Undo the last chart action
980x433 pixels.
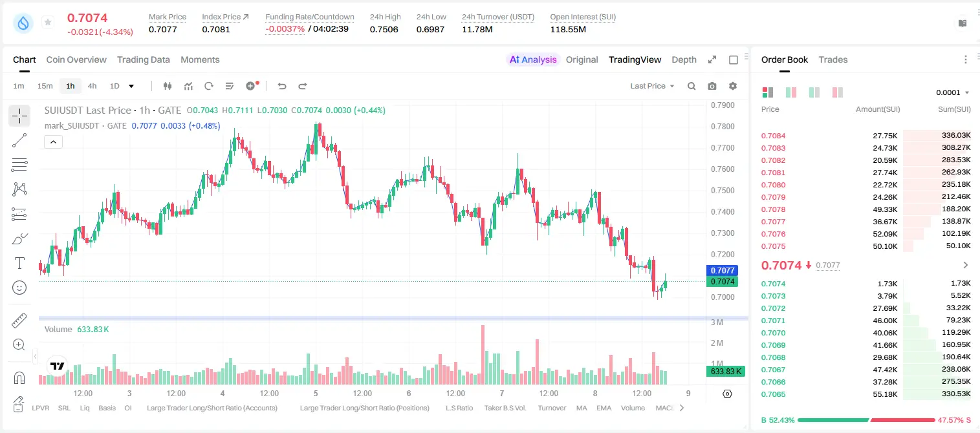(282, 86)
